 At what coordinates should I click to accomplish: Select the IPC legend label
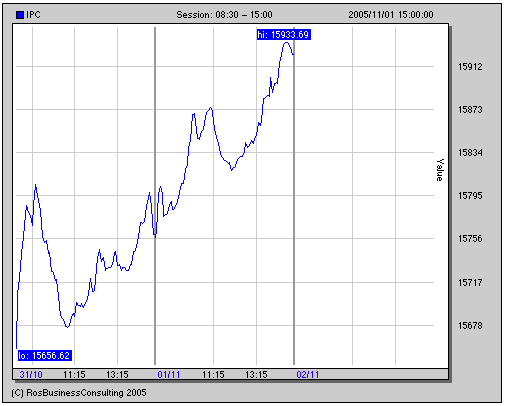tap(33, 15)
